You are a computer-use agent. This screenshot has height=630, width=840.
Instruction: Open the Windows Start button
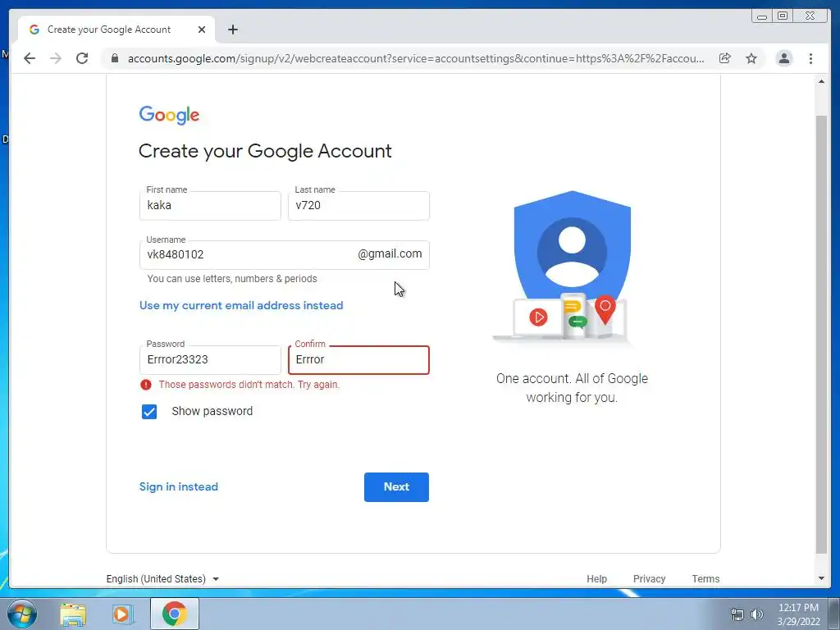coord(22,614)
